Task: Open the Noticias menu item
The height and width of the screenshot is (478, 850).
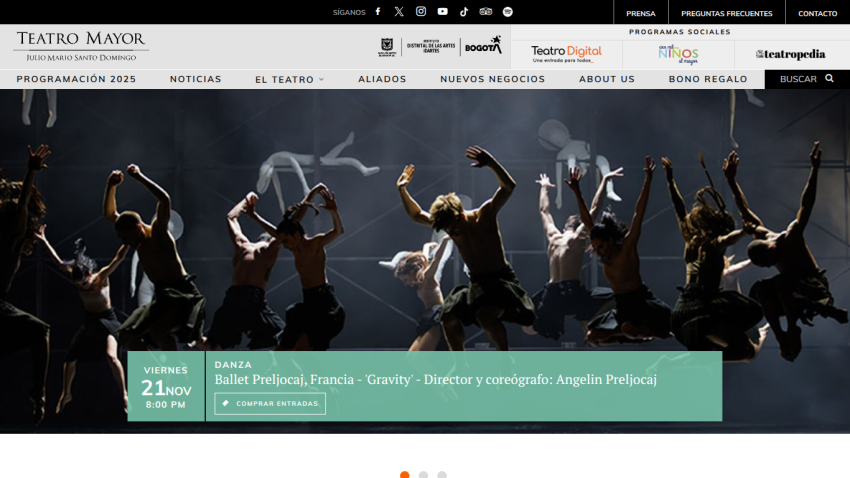Action: click(196, 79)
